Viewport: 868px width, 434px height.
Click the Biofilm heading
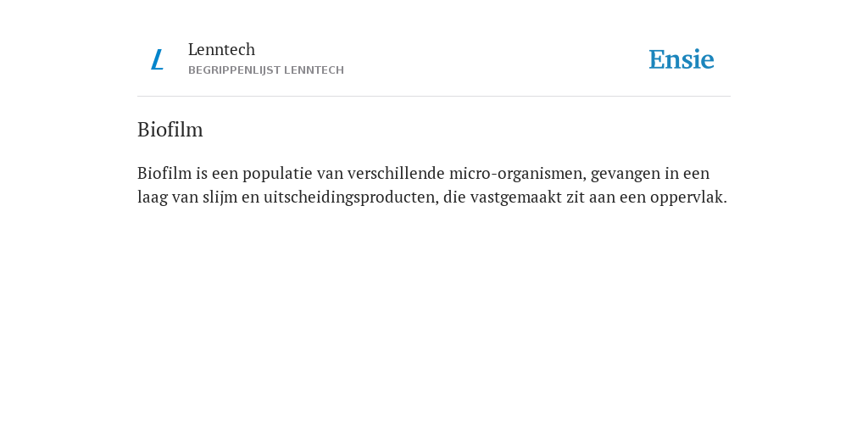[x=170, y=130]
